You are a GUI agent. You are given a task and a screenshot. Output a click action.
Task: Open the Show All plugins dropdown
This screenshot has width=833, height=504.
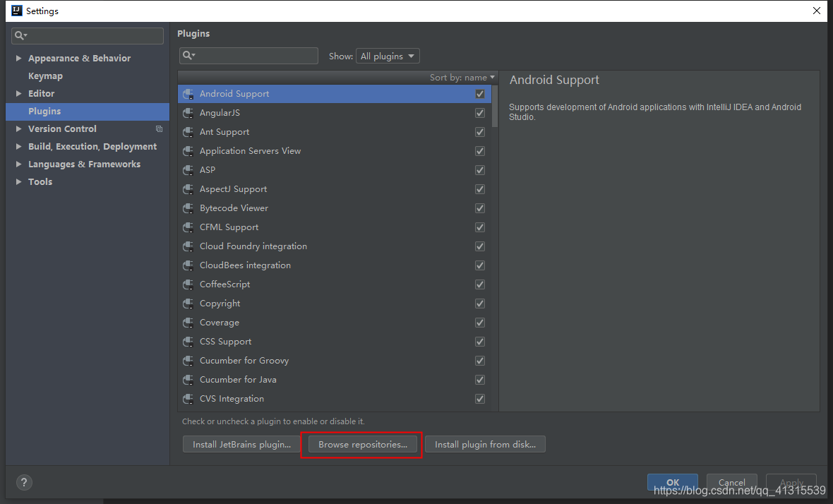(388, 56)
